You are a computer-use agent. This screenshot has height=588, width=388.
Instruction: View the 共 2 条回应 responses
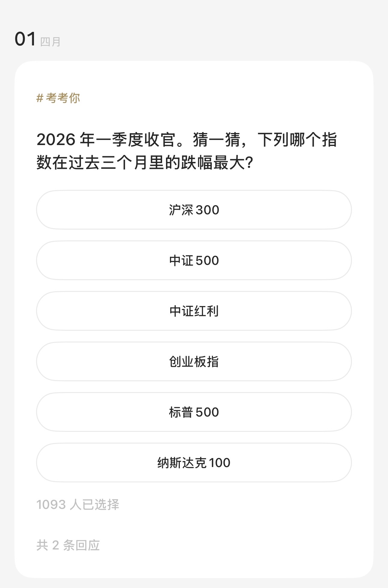(68, 545)
